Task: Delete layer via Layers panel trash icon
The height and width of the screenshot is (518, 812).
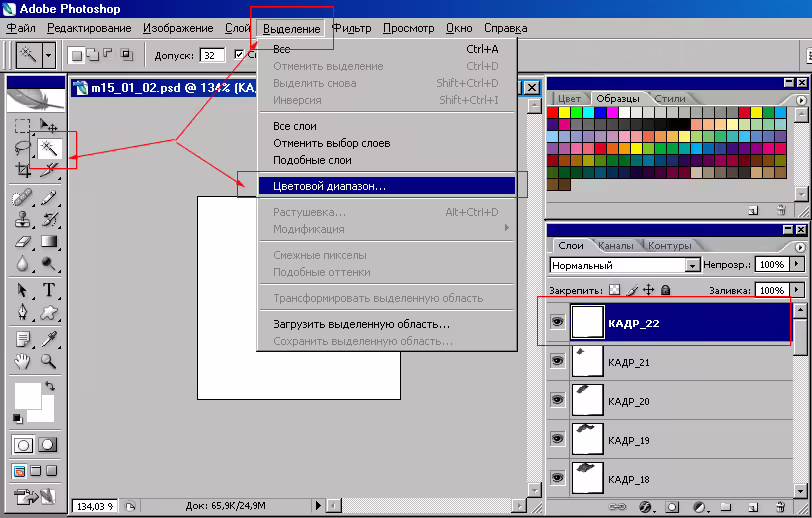Action: click(780, 507)
